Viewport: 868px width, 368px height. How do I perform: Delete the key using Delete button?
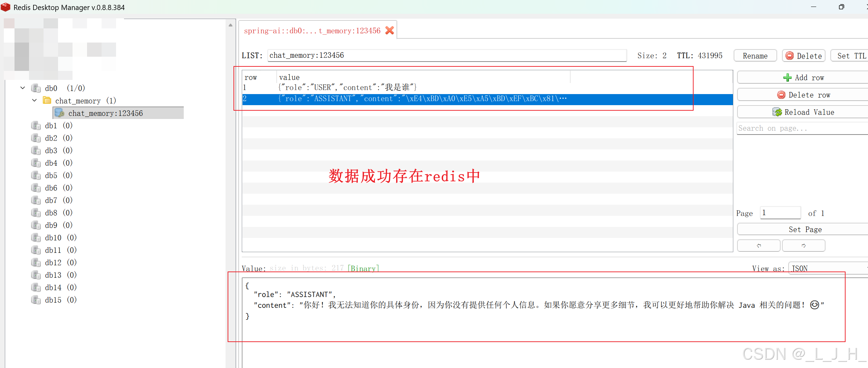click(803, 56)
